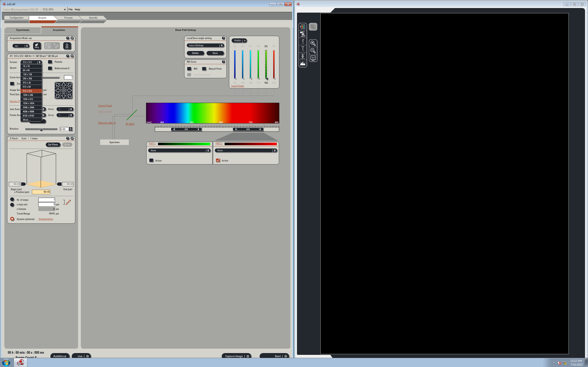Click the seq. sequential scan icon
The height and width of the screenshot is (367, 588).
pyautogui.click(x=37, y=46)
